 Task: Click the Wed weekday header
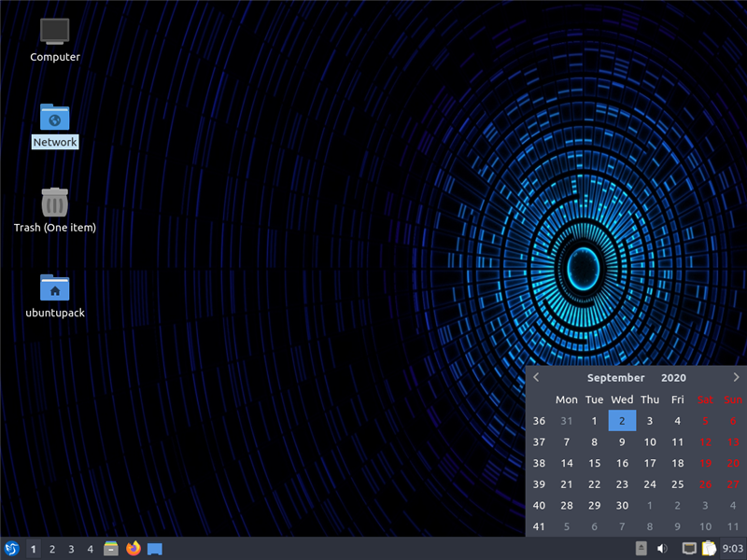click(622, 399)
